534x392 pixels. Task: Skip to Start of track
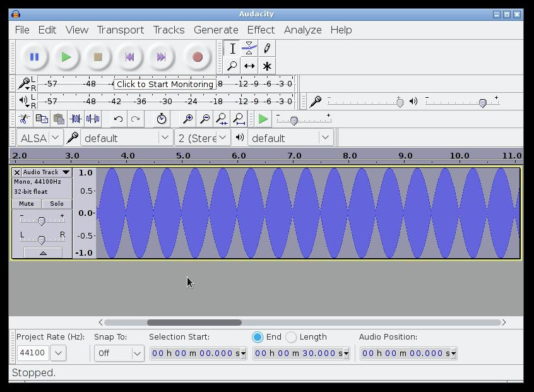(129, 57)
